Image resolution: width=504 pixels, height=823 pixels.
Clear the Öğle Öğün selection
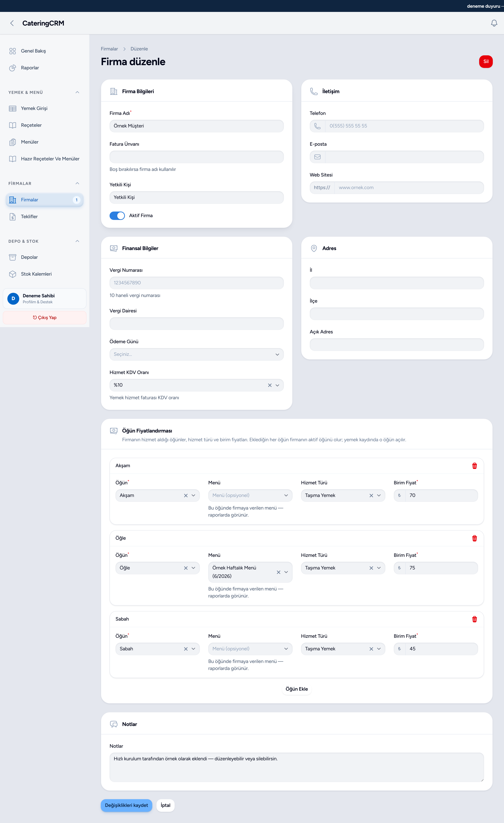186,568
